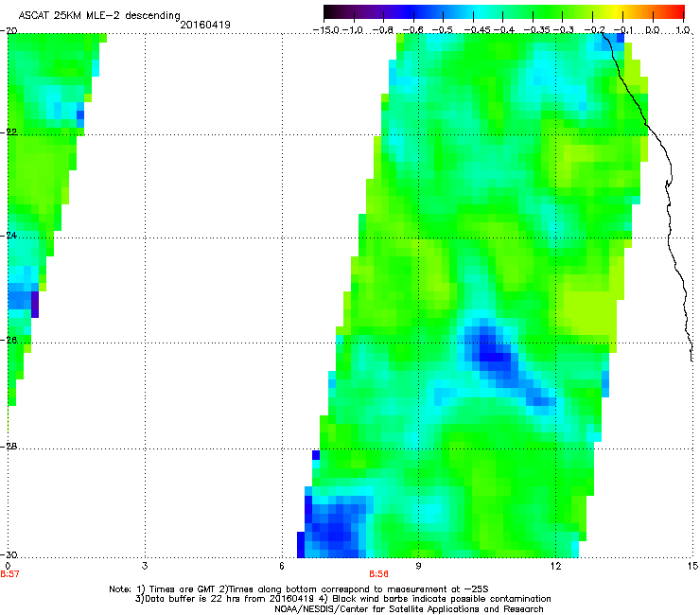Screen dimensions: 700x615
Task: Click the red 8:57 time stamp
Action: pos(9,574)
